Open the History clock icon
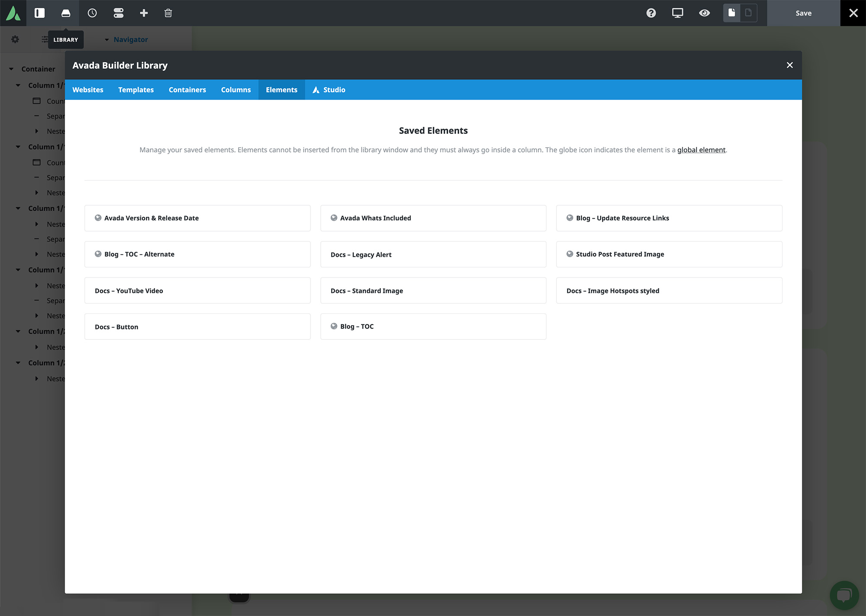This screenshot has width=866, height=616. [x=92, y=13]
